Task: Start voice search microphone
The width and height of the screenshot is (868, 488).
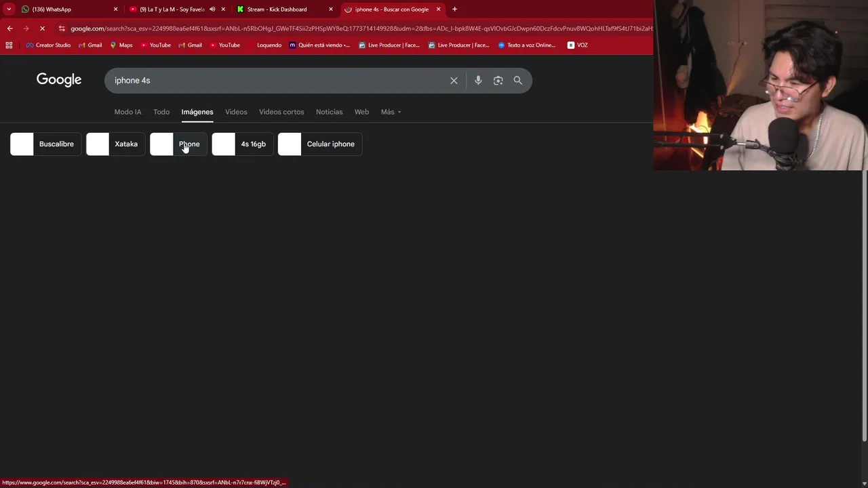Action: (478, 81)
